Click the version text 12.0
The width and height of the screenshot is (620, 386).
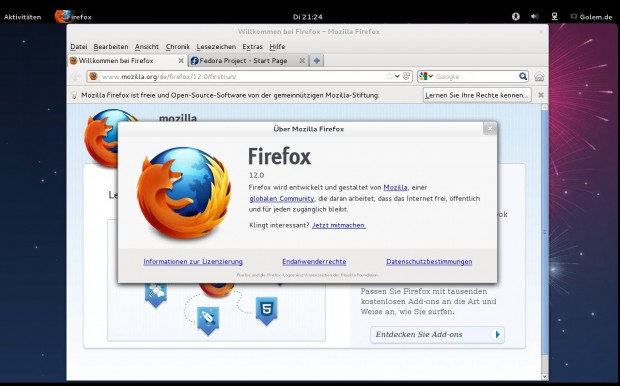256,175
